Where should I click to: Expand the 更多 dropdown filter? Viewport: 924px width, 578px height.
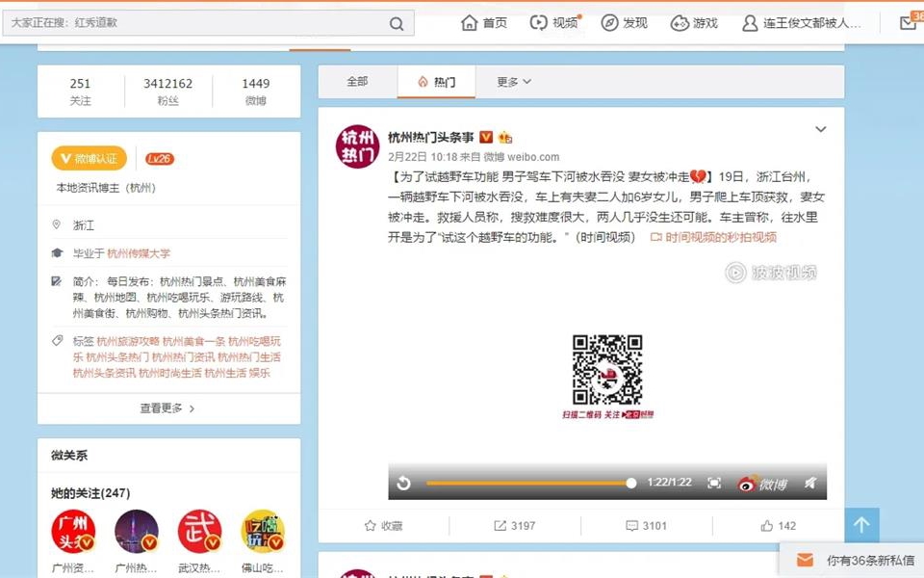(x=514, y=82)
